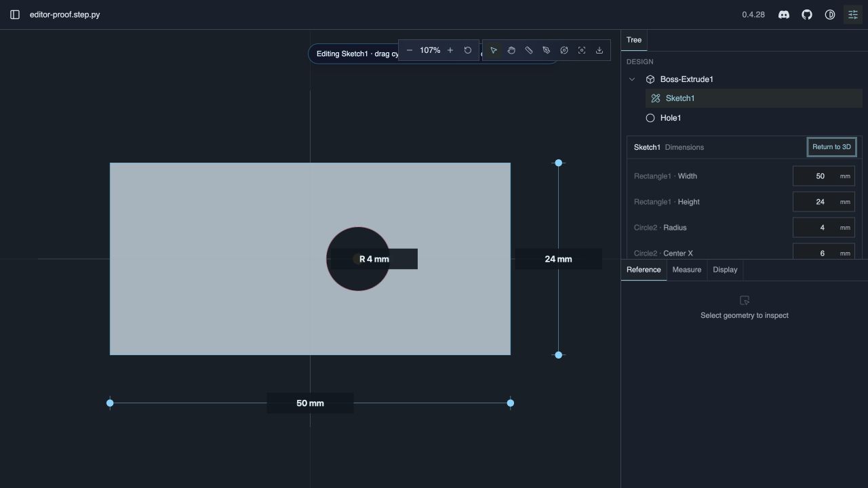The height and width of the screenshot is (488, 868).
Task: Click the 24 mm height dimension label
Action: (558, 259)
